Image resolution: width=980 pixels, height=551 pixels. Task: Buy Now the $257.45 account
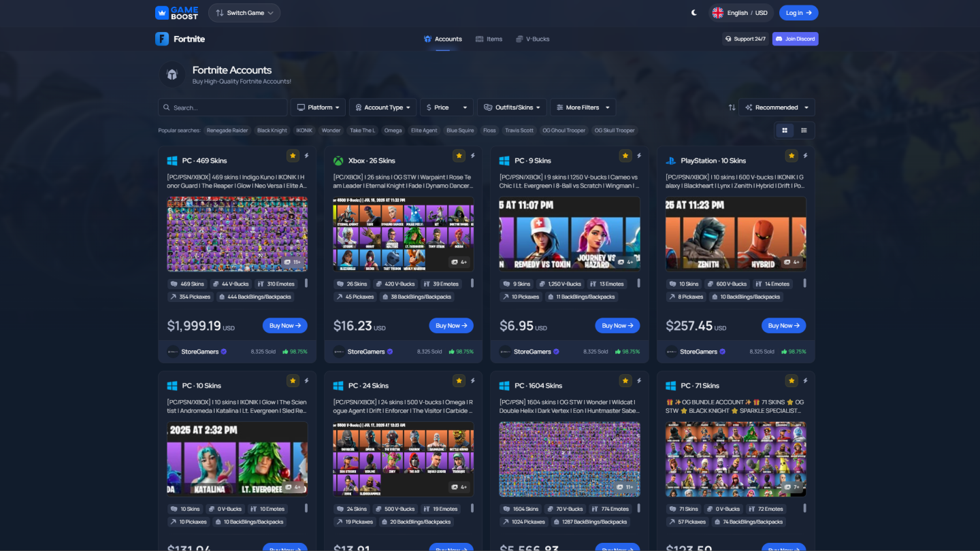point(784,326)
